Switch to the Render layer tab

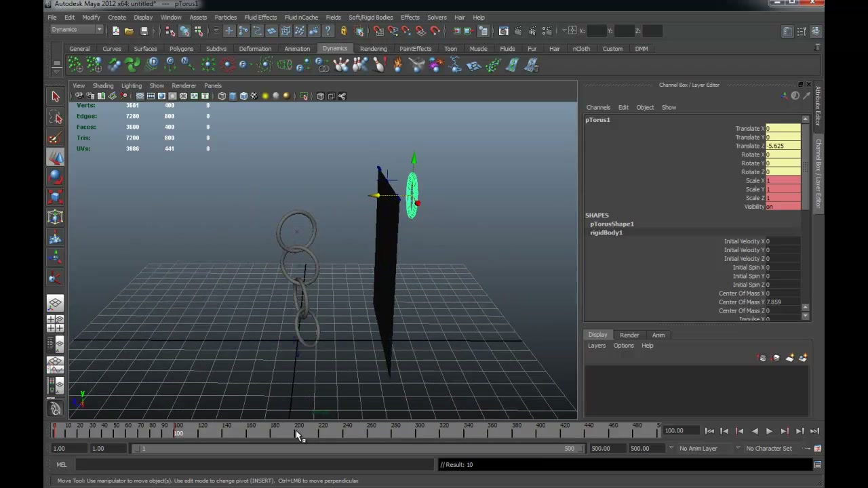pyautogui.click(x=629, y=335)
